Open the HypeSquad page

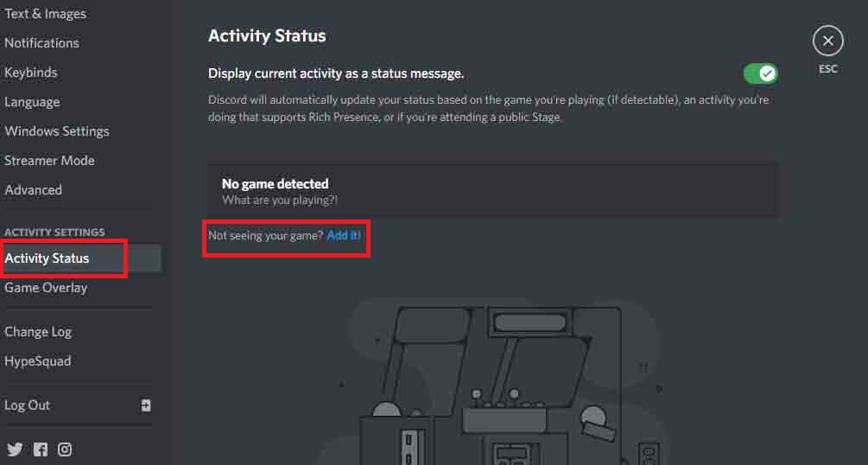pos(38,361)
